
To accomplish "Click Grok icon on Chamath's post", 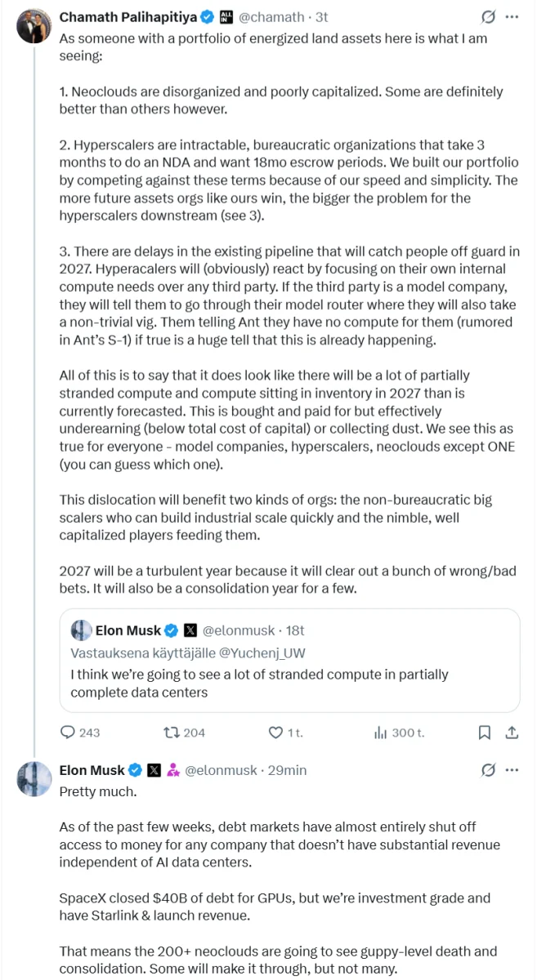I will [x=489, y=16].
